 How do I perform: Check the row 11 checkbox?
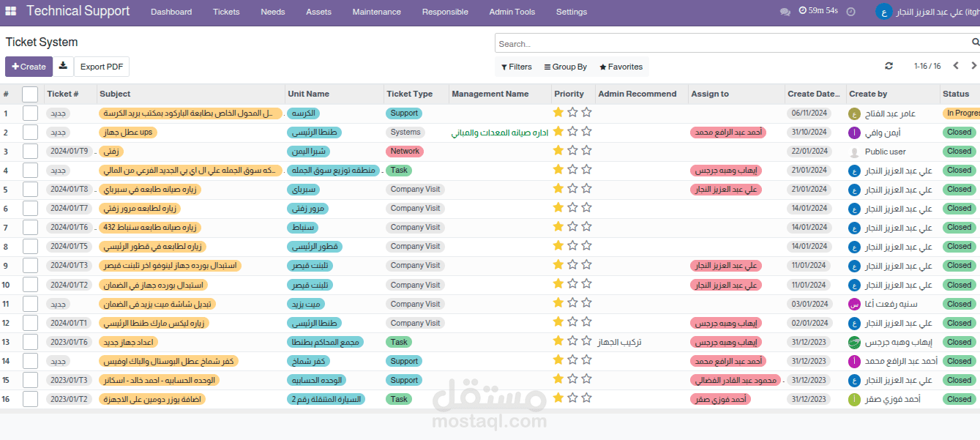click(x=30, y=303)
